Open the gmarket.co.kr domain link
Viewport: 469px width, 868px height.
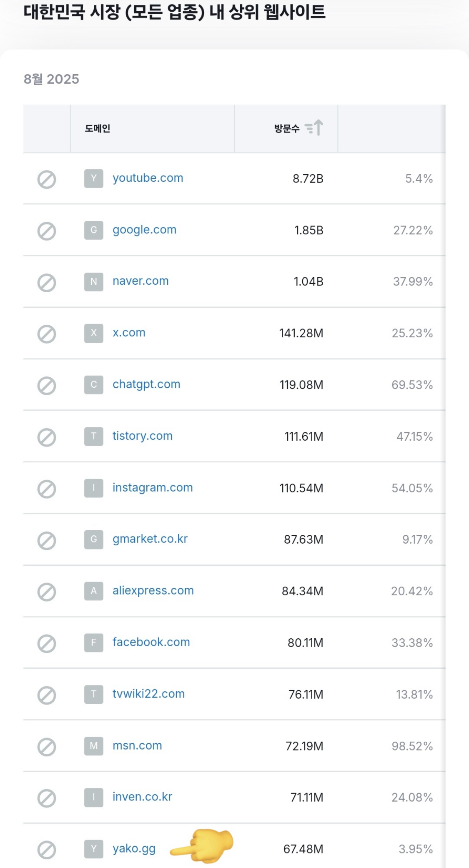point(150,539)
